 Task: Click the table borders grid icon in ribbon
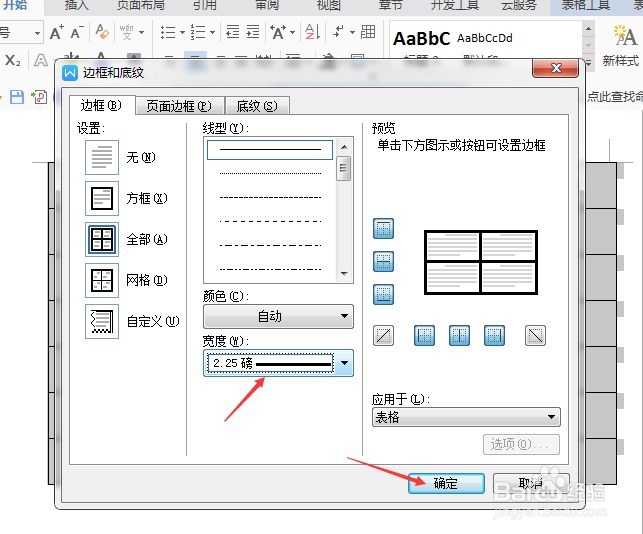(x=368, y=32)
